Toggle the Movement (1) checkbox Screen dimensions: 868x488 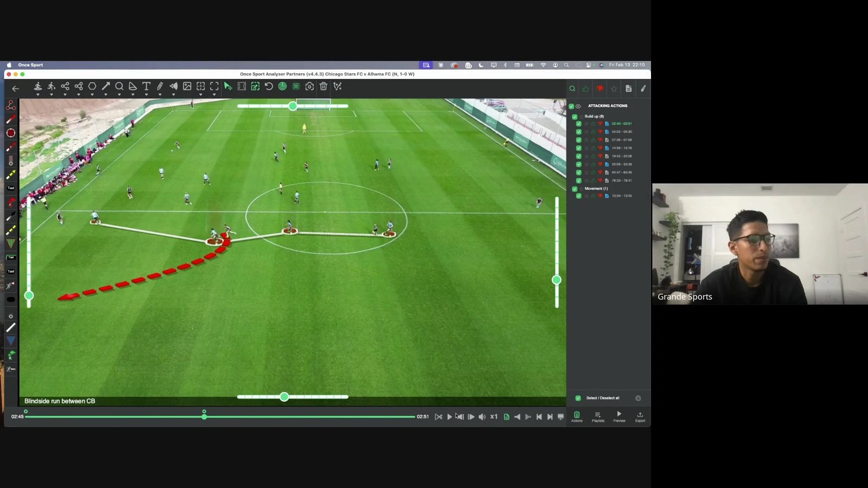click(575, 189)
